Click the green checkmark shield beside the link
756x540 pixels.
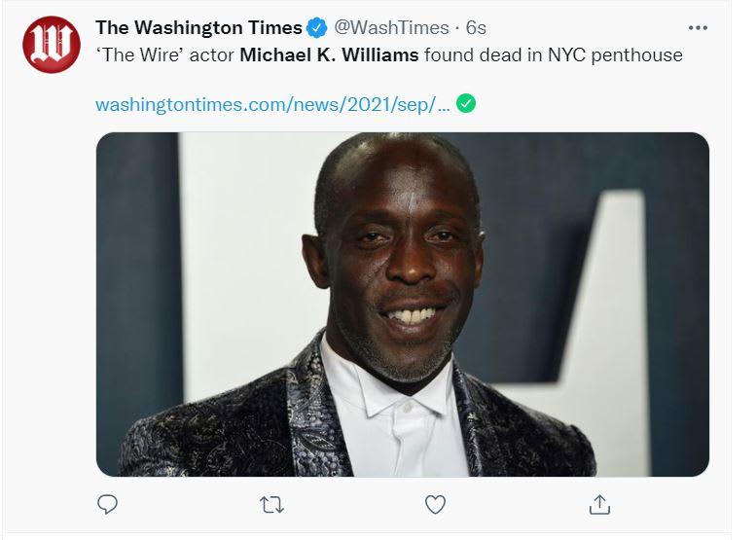tap(466, 104)
